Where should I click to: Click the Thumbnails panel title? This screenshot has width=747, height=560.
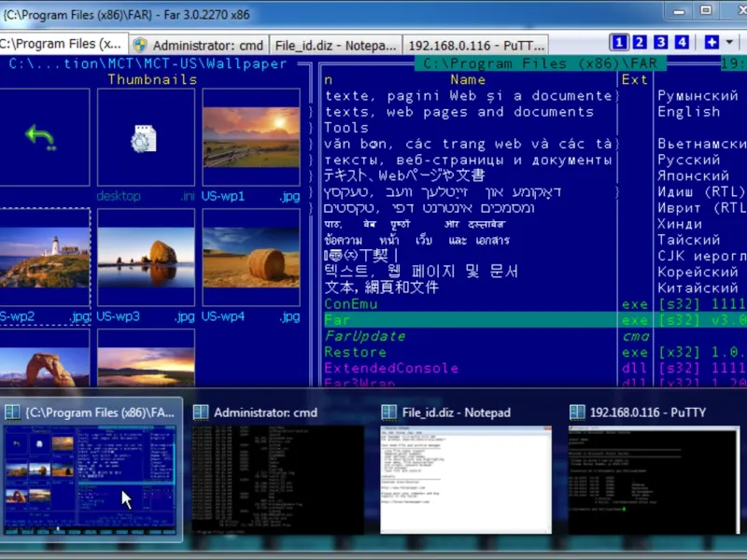tap(152, 79)
